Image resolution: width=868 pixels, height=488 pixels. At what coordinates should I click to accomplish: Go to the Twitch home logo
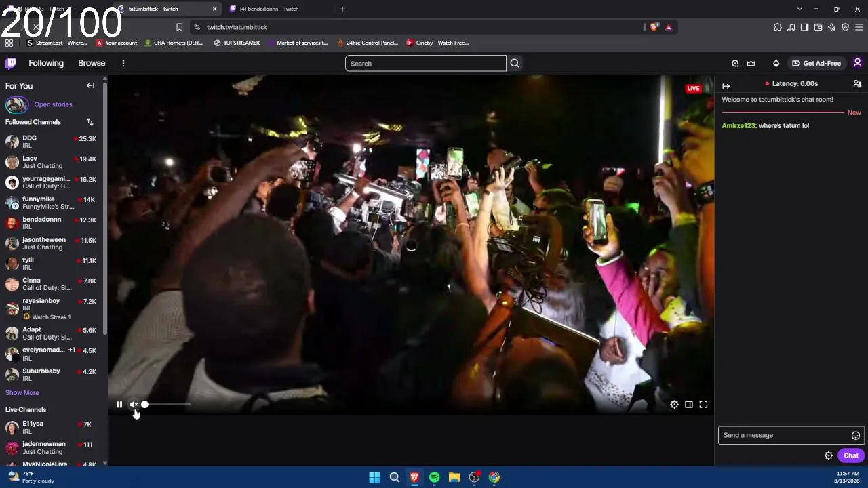11,63
